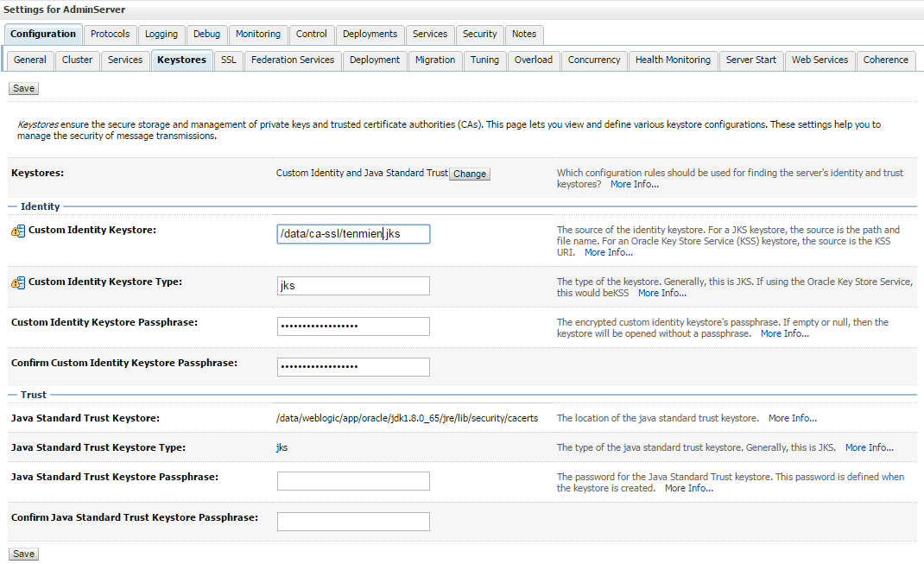Click Confirm Custom Identity Keystore Passphrase field

(353, 367)
